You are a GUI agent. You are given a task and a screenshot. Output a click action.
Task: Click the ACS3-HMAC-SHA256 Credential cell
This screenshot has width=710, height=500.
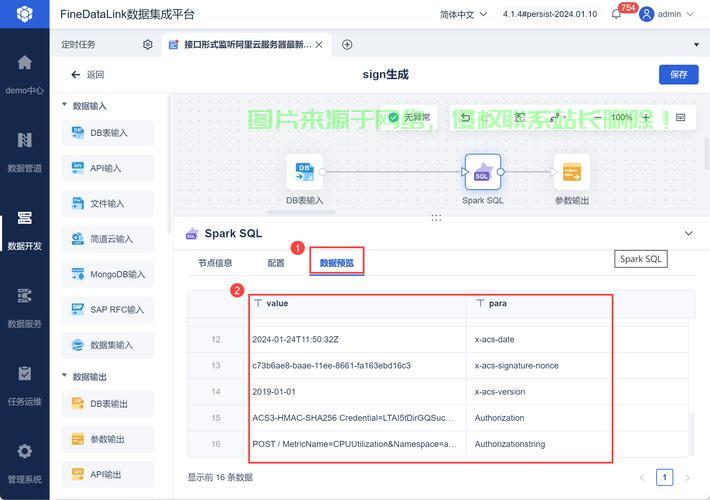[x=353, y=418]
